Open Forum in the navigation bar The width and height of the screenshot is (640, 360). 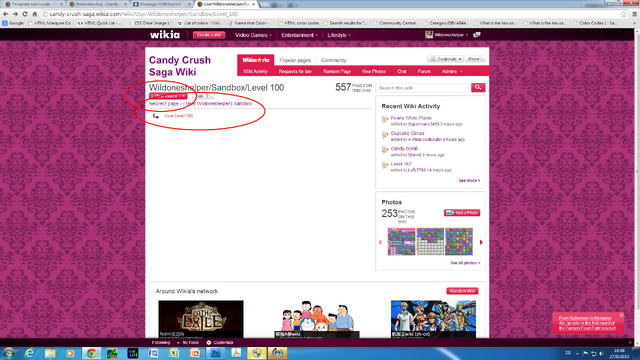(x=424, y=71)
